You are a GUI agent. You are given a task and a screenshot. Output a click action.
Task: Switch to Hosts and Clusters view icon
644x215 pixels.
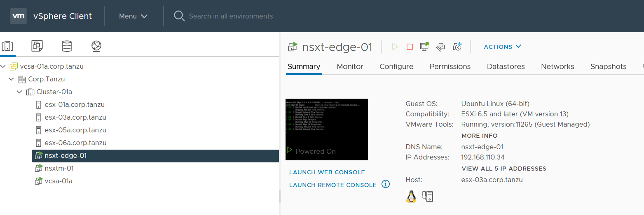click(8, 46)
